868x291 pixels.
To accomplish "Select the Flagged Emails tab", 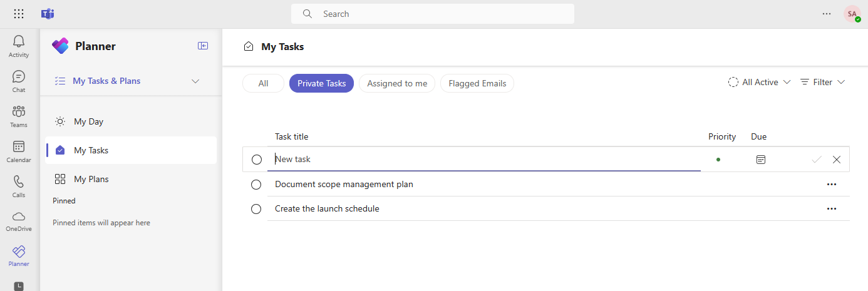I will tap(477, 83).
